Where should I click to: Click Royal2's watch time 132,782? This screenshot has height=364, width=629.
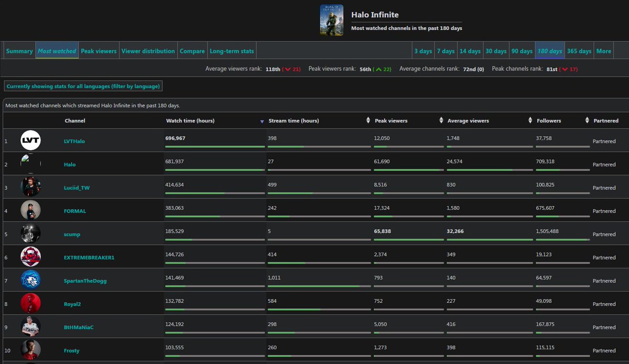click(x=175, y=301)
